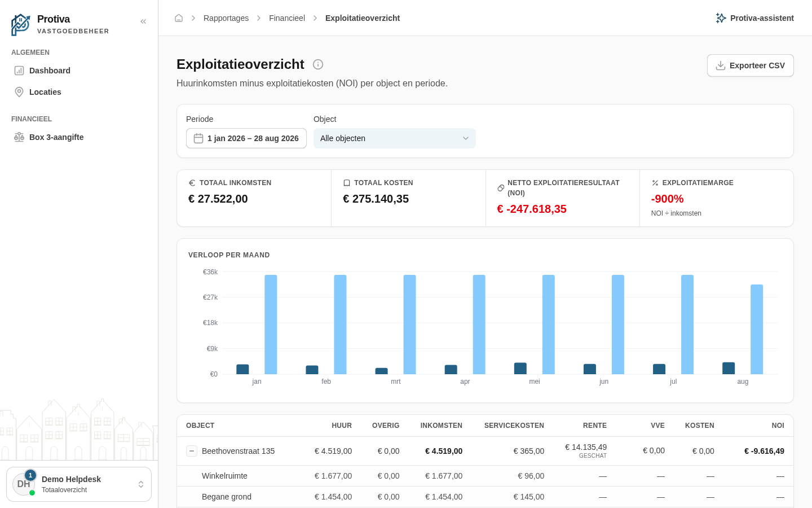Show info next to Exploitatieoverzicht title
The image size is (812, 508).
click(318, 64)
